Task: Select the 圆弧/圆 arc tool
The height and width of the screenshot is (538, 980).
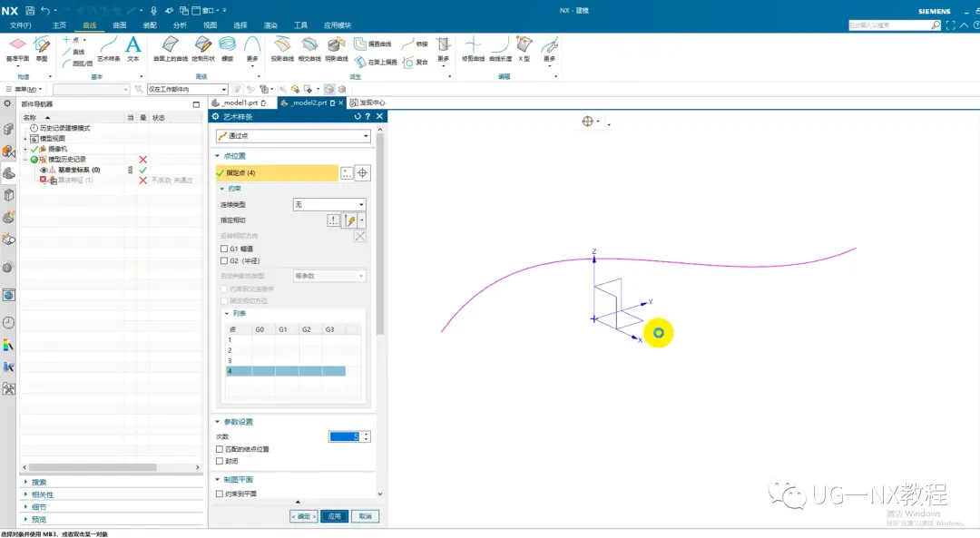Action: (77, 64)
